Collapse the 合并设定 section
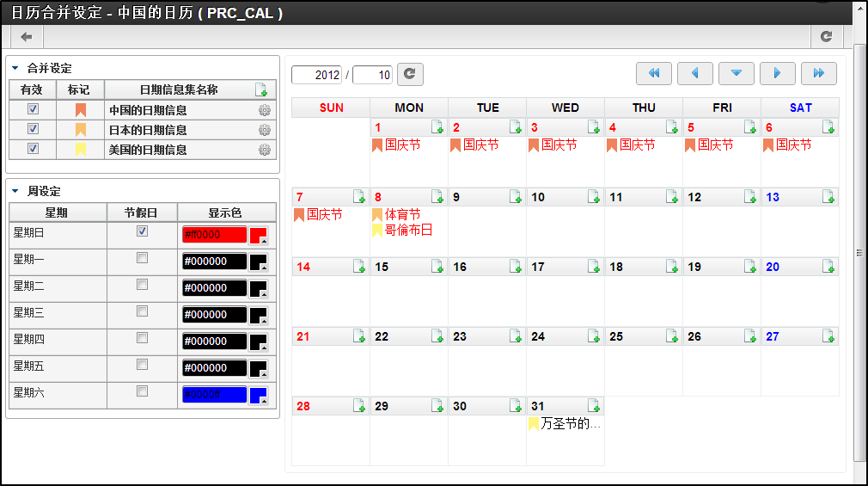The image size is (868, 486). [15, 68]
